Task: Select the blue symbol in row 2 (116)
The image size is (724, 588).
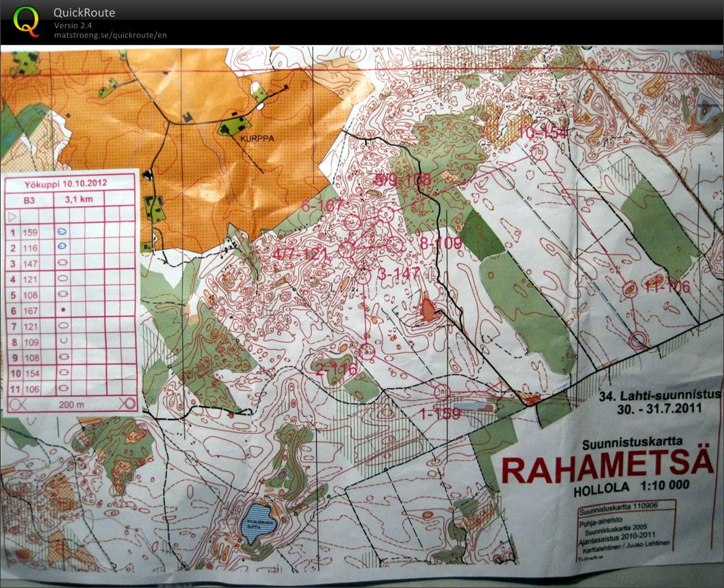Action: click(62, 247)
